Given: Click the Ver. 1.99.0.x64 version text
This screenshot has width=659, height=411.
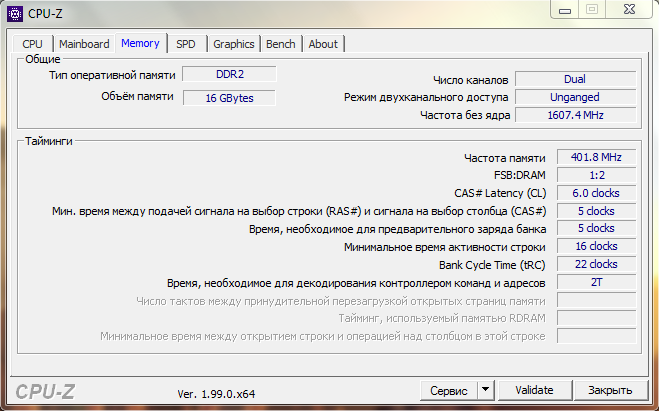Looking at the screenshot, I should [x=216, y=394].
